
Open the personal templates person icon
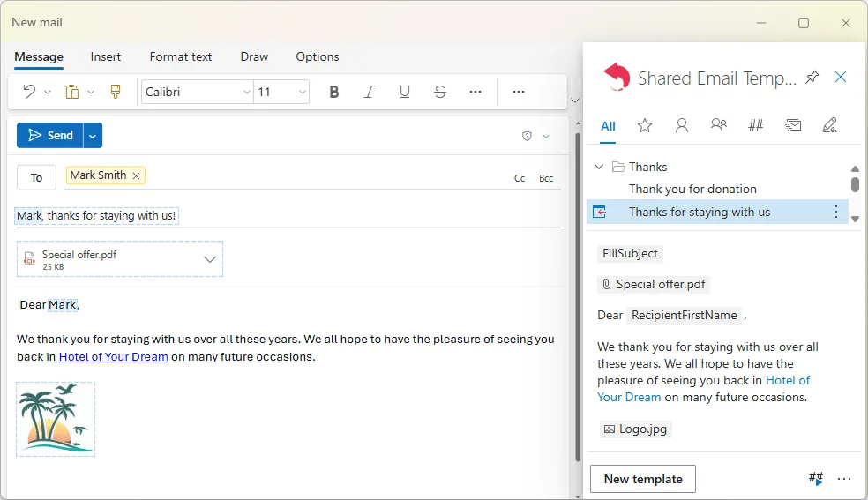pyautogui.click(x=682, y=125)
